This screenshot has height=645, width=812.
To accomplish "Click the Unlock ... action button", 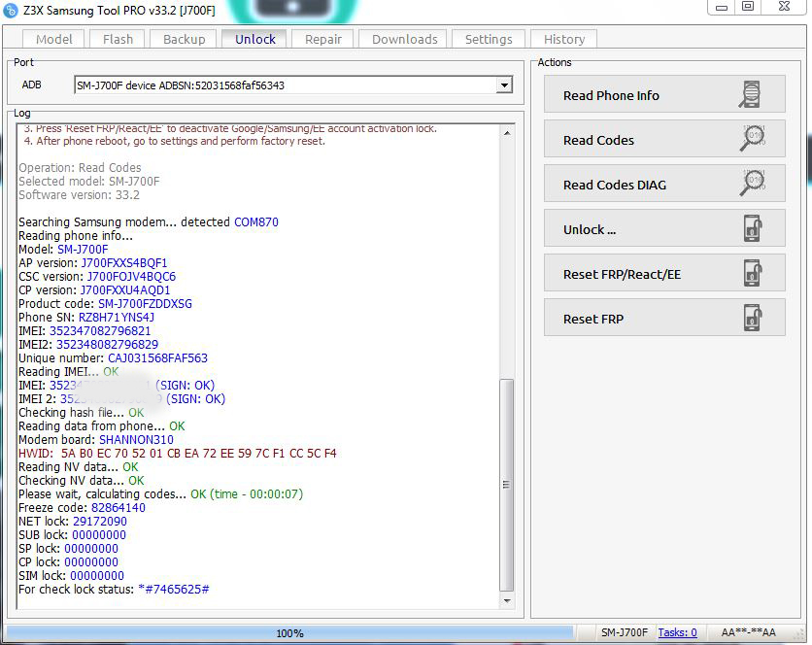I will (664, 229).
